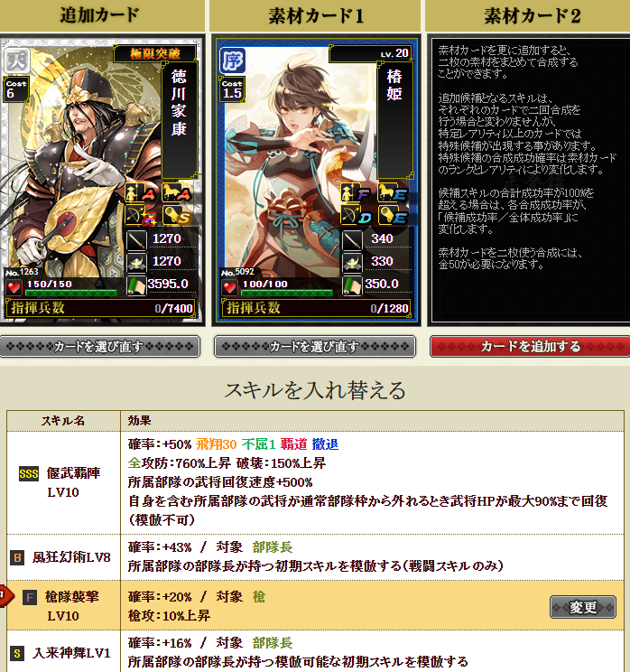The width and height of the screenshot is (630, 672).
Task: Select the 追加カード column header
Action: [101, 16]
